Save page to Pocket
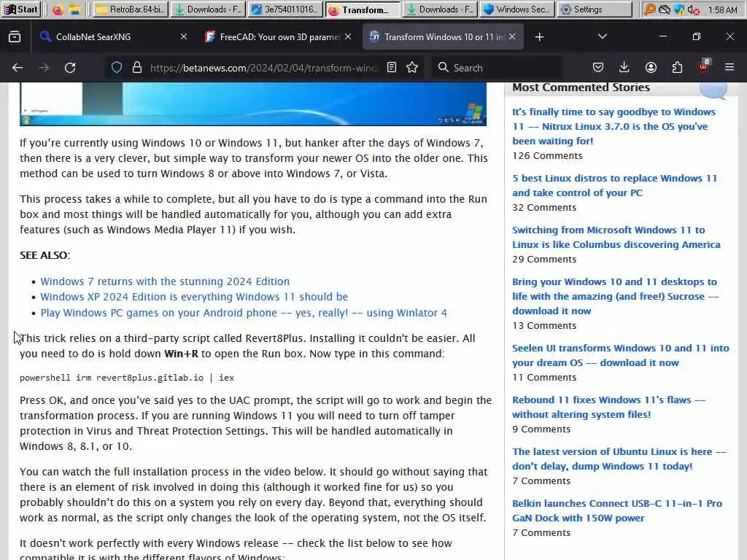 [598, 68]
